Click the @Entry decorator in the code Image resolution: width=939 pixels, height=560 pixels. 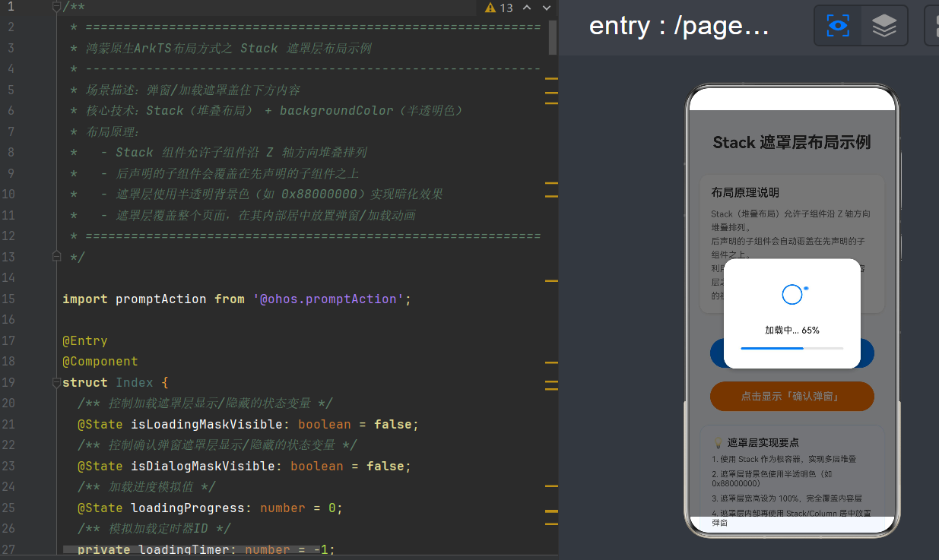pos(84,340)
